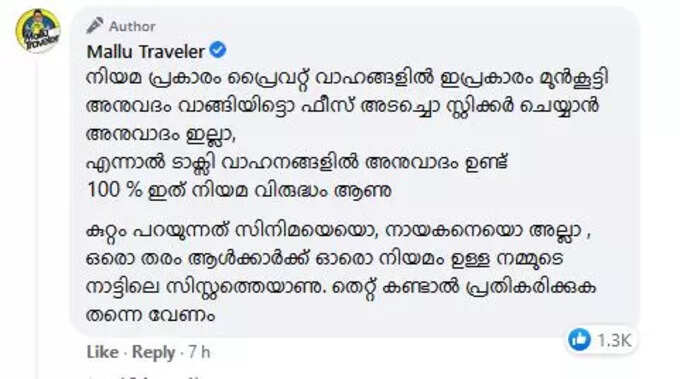This screenshot has height=379, width=680.
Task: Click the last line തന്നെ വേണം
Action: [151, 315]
